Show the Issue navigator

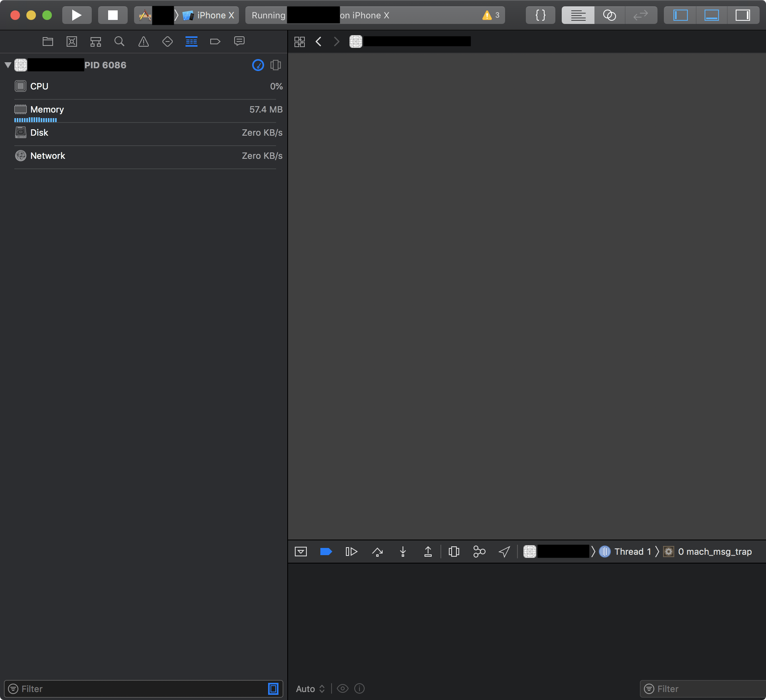click(x=144, y=41)
